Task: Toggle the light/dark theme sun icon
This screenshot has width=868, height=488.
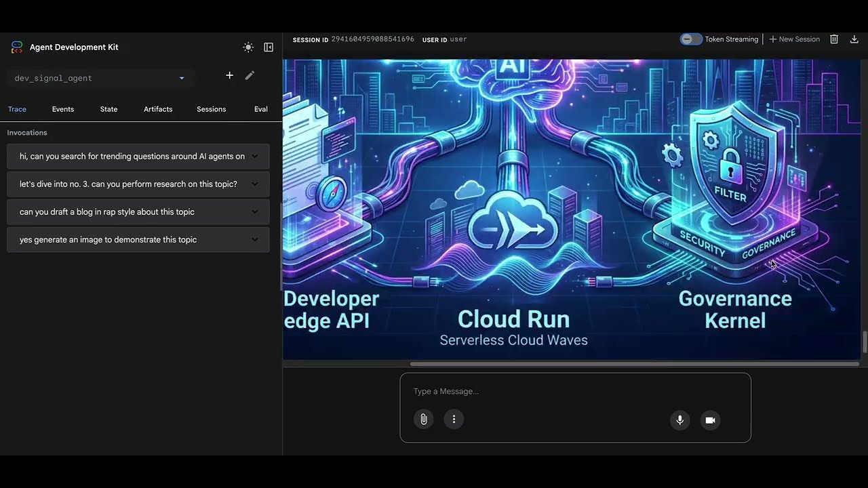Action: pyautogui.click(x=248, y=47)
